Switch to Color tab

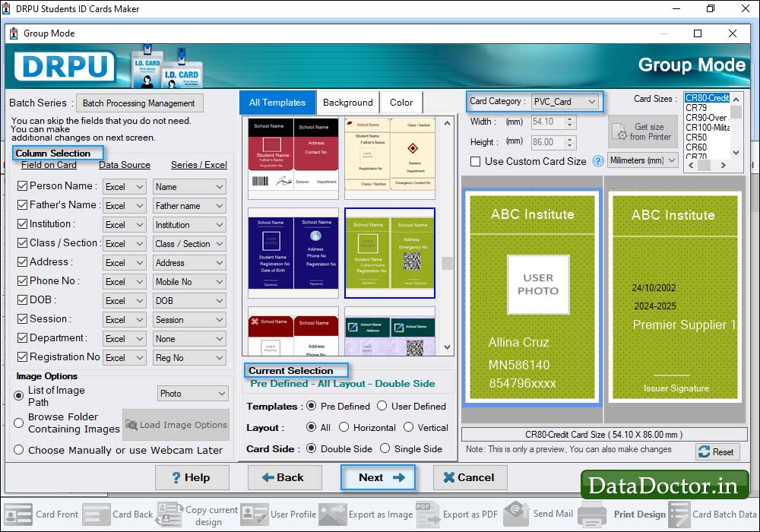point(401,103)
